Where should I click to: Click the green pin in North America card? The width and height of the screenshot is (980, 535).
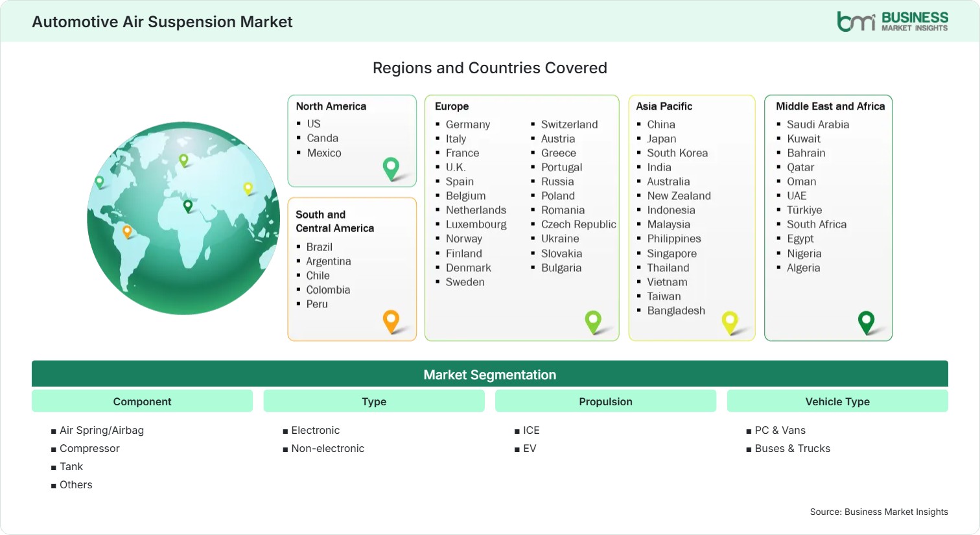[x=391, y=169]
